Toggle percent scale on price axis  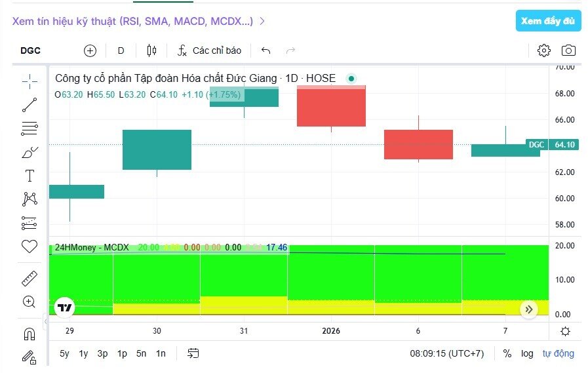pos(507,353)
